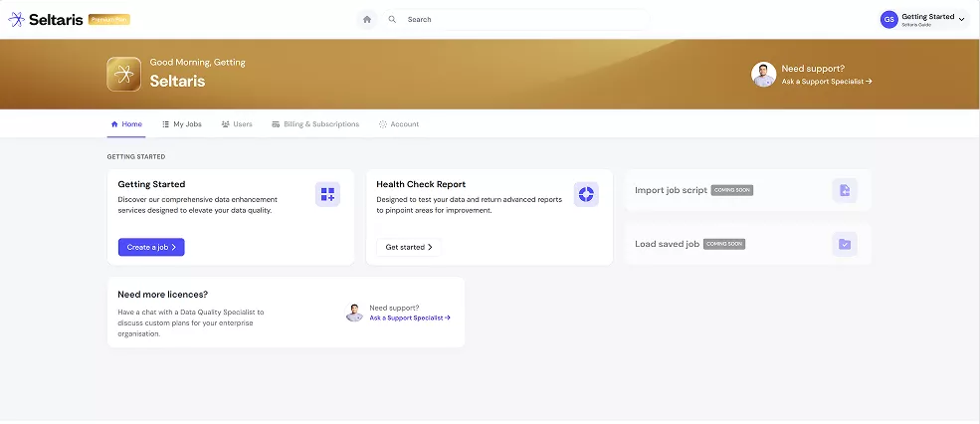This screenshot has height=424, width=980.
Task: Select the Load saved job card title
Action: point(667,244)
